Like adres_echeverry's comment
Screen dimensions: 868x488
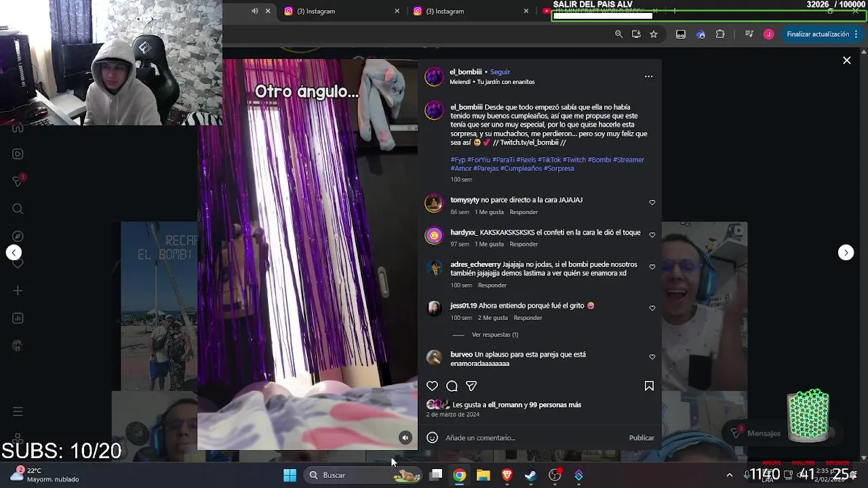pyautogui.click(x=652, y=267)
